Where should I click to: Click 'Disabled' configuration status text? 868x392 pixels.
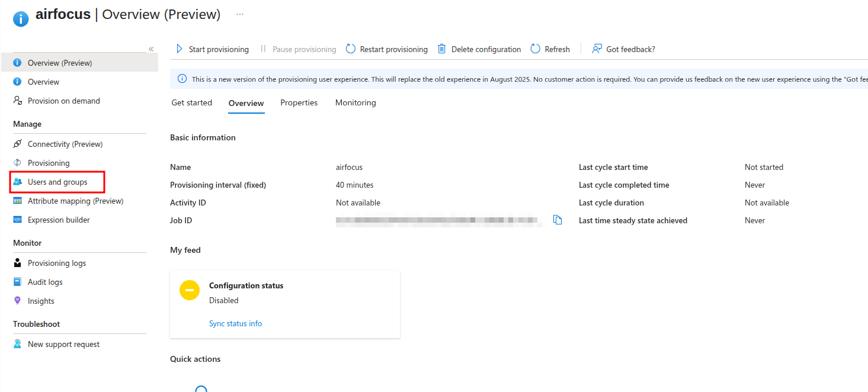[x=224, y=301]
